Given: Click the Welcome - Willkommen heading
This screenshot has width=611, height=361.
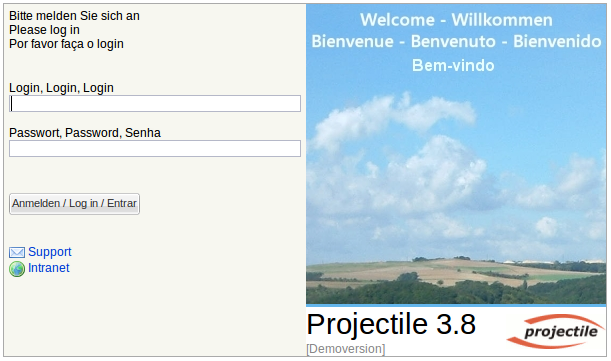Looking at the screenshot, I should pos(456,20).
